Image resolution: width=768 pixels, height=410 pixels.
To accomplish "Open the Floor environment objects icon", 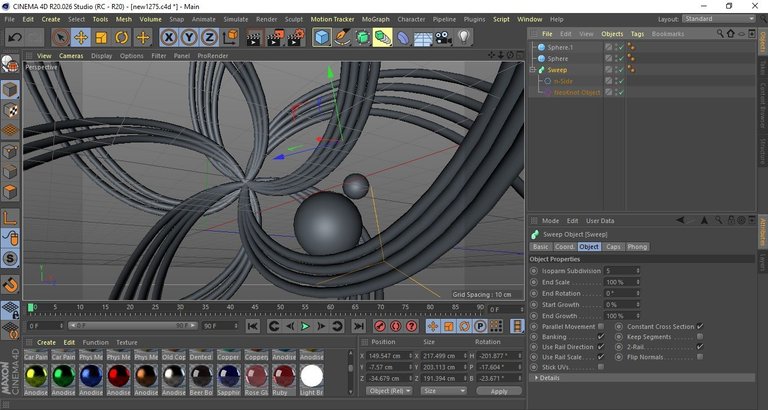I will [423, 37].
